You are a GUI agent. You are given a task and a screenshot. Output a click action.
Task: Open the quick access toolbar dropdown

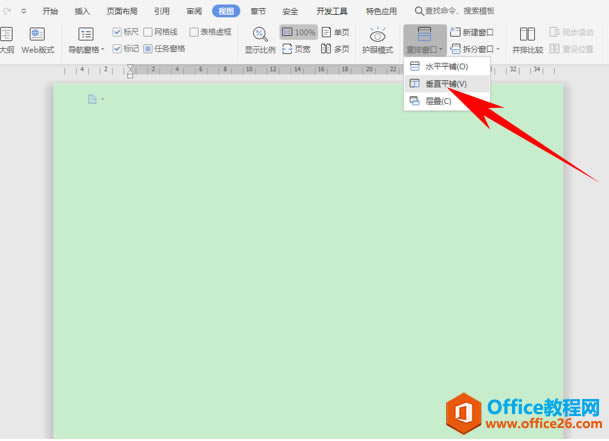(x=24, y=11)
